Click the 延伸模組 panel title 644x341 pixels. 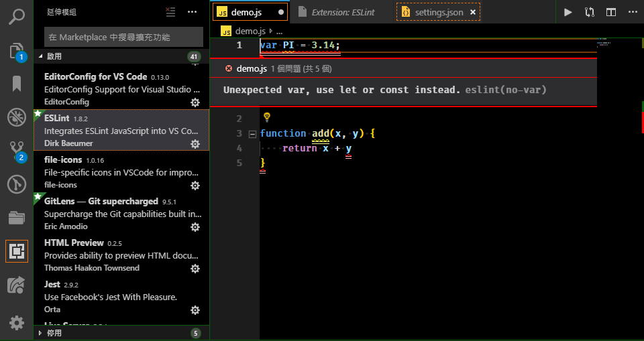[x=62, y=12]
